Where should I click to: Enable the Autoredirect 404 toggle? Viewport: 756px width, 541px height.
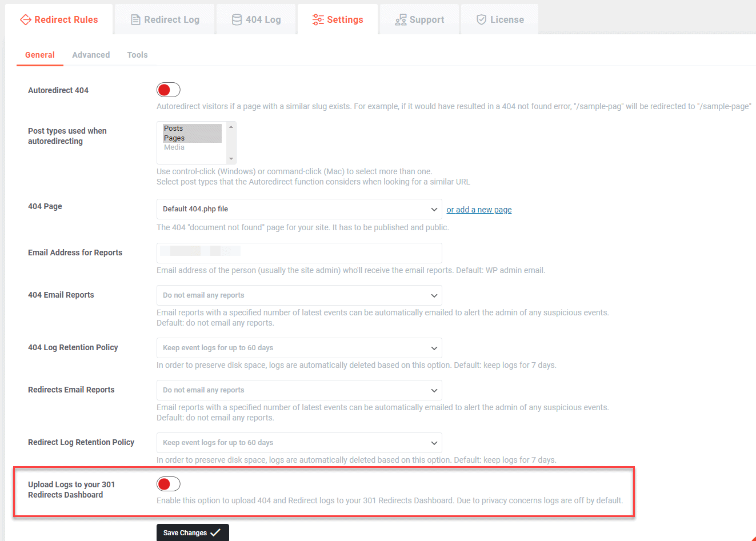(168, 89)
